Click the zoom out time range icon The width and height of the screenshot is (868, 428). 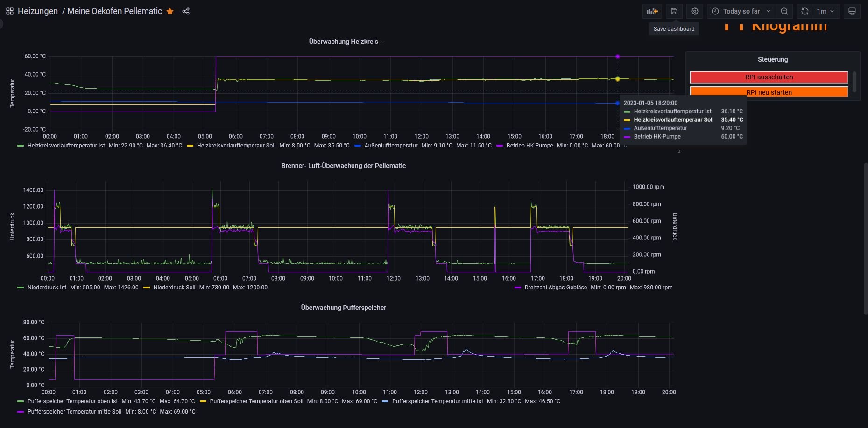[784, 11]
